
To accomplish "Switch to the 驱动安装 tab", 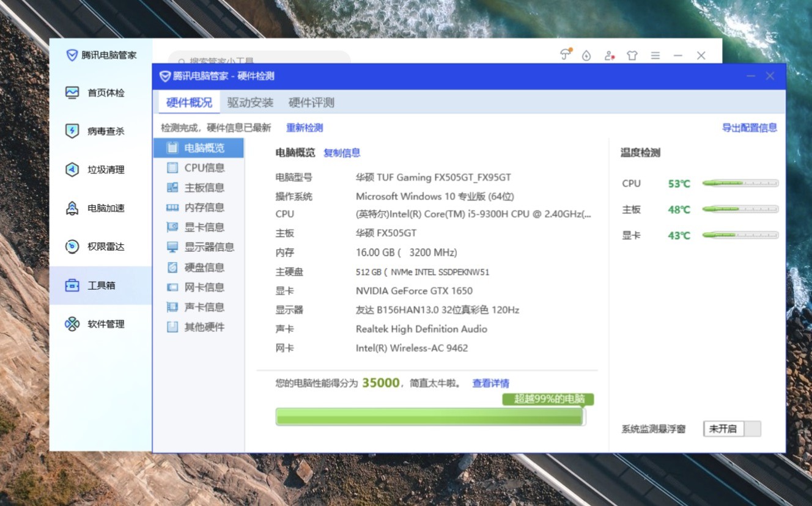I will click(x=250, y=103).
